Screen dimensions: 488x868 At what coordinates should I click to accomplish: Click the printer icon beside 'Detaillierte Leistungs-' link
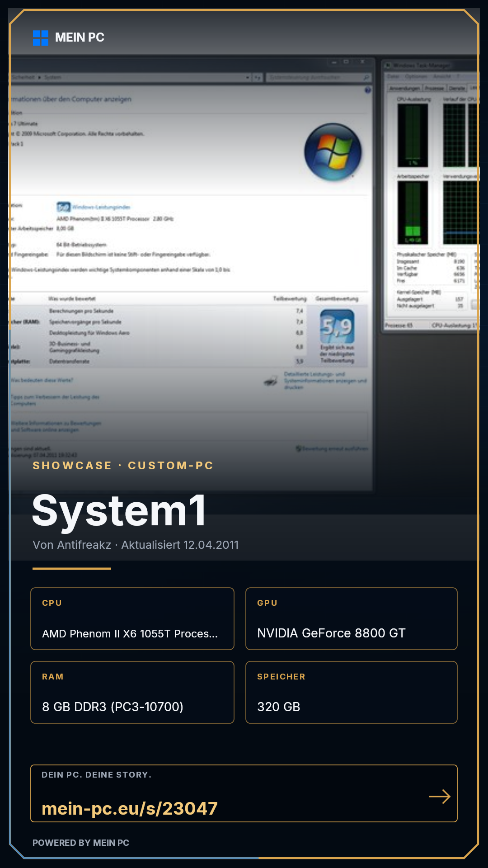click(271, 381)
